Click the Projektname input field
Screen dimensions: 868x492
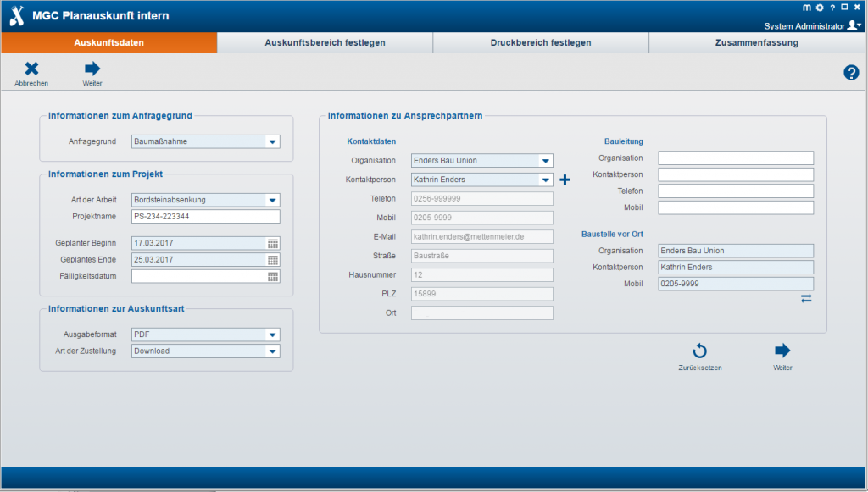tap(206, 217)
